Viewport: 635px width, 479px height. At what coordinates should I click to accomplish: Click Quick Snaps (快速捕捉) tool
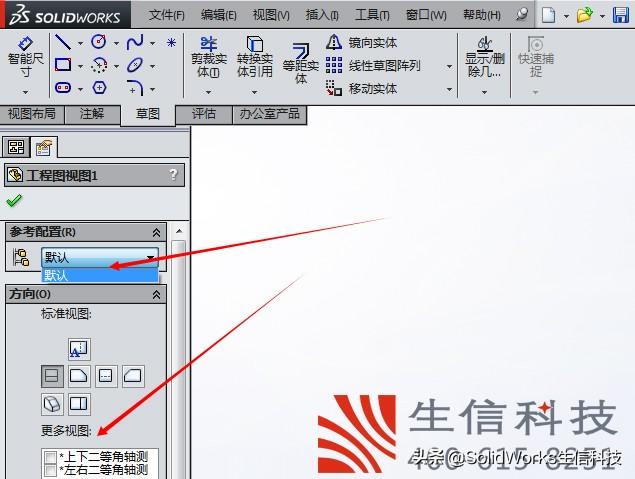pyautogui.click(x=536, y=57)
